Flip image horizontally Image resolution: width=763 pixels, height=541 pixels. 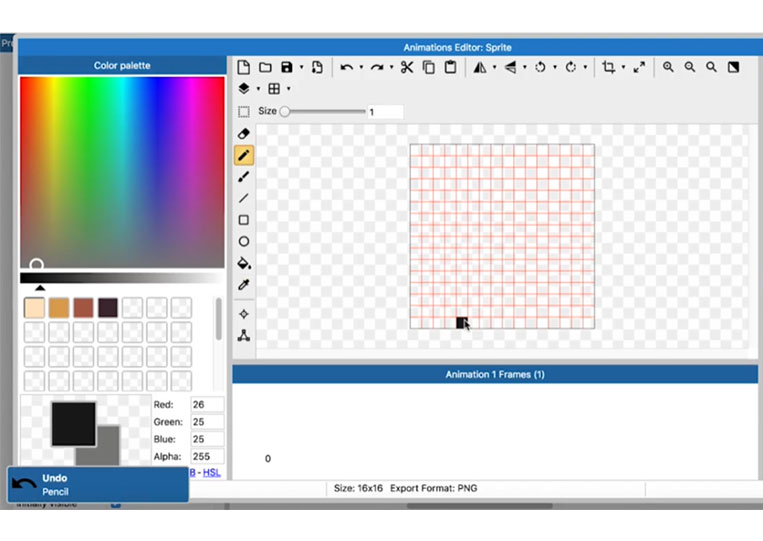pos(480,67)
